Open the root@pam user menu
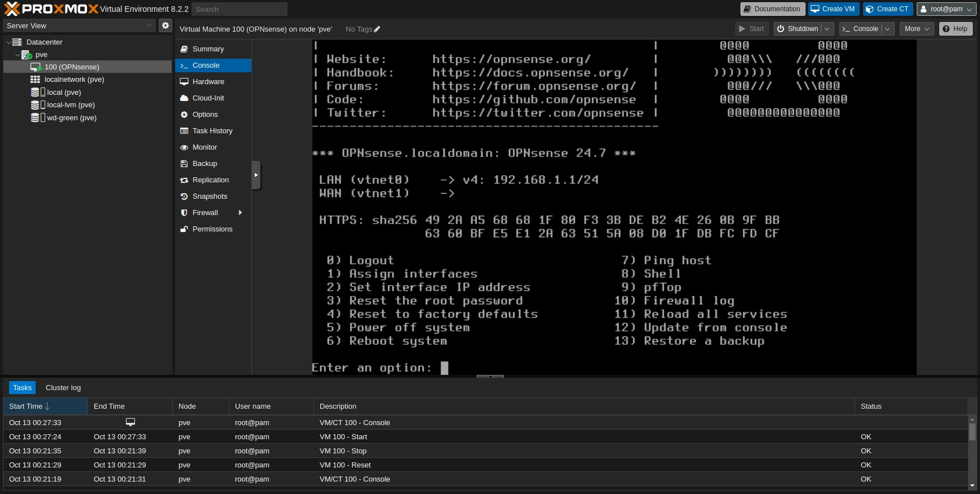This screenshot has width=980, height=494. [x=946, y=9]
